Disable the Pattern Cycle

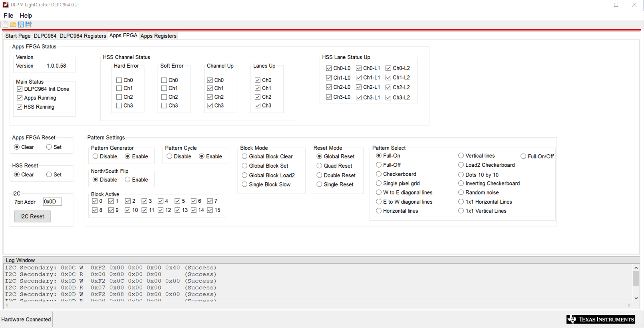pyautogui.click(x=169, y=156)
